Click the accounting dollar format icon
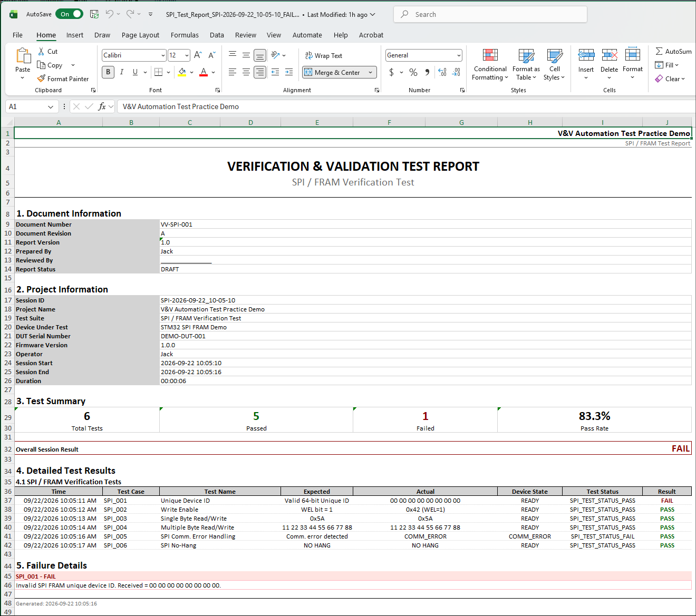The image size is (696, 616). click(x=391, y=72)
